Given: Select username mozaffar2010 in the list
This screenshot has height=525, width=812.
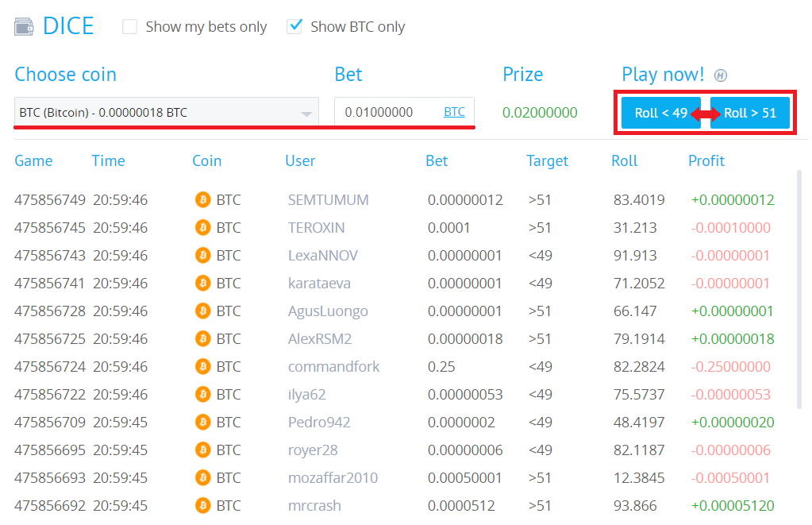Looking at the screenshot, I should [333, 478].
